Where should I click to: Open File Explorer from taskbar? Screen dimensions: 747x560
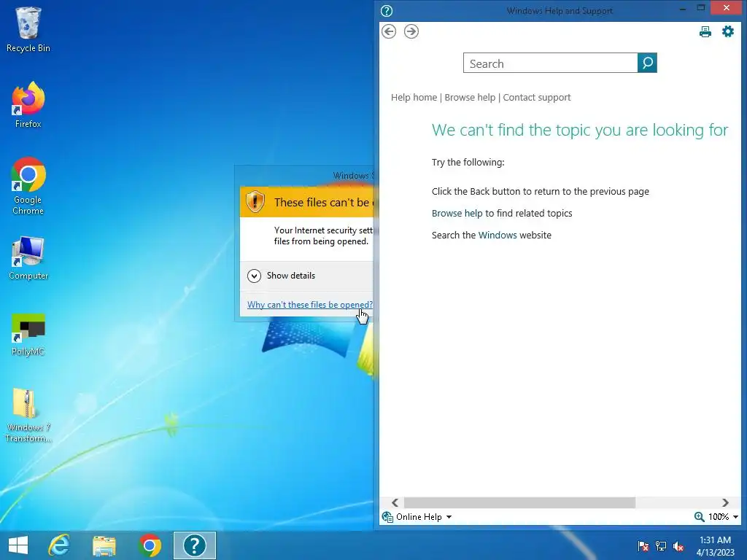point(104,545)
